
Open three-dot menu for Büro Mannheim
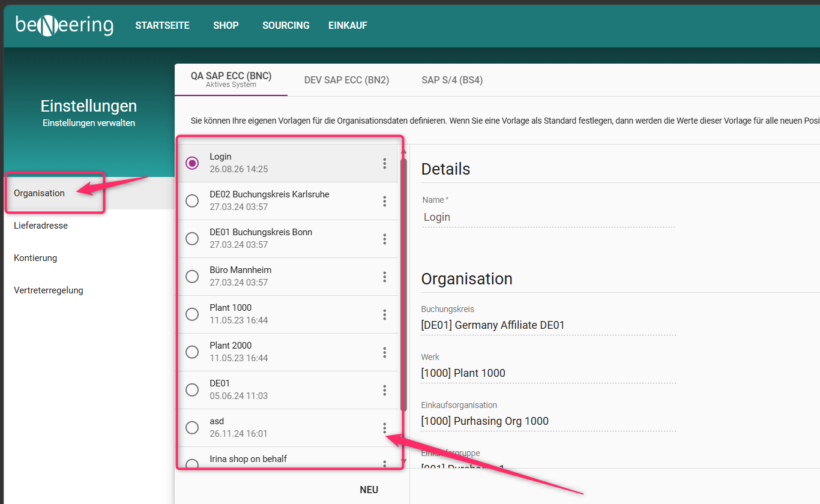385,277
